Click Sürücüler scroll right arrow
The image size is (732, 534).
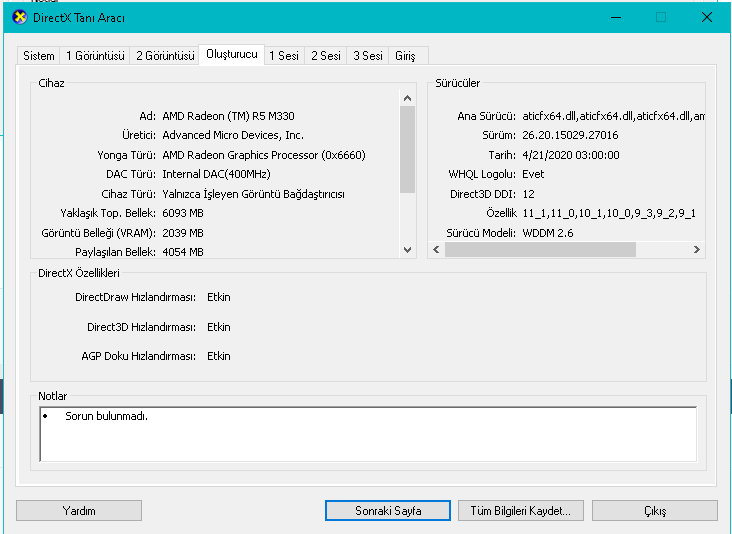click(x=697, y=250)
